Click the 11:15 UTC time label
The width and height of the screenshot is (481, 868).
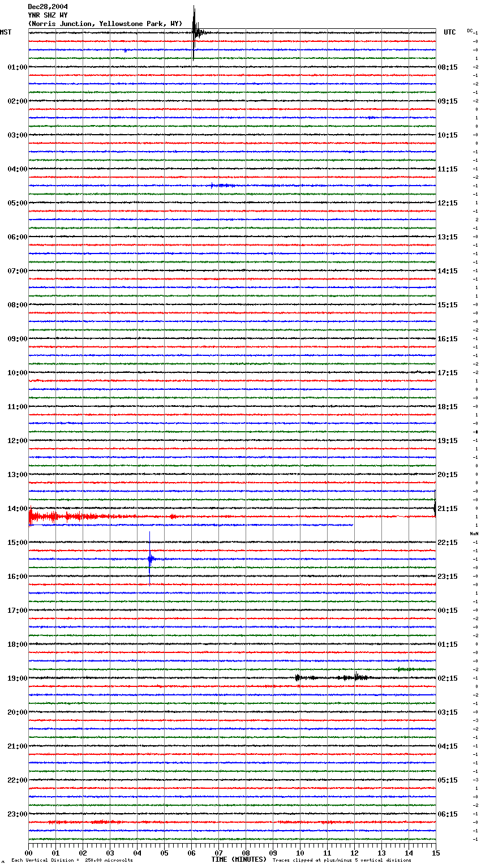[448, 169]
